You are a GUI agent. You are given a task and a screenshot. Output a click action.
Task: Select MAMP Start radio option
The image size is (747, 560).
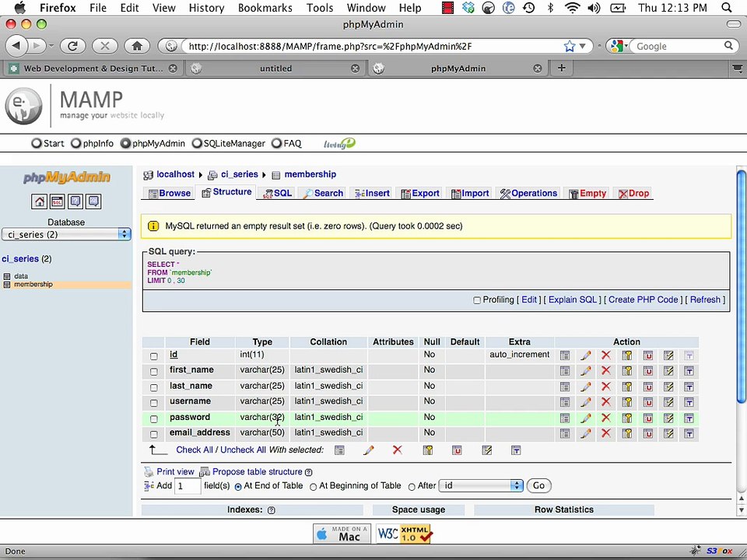pyautogui.click(x=37, y=143)
